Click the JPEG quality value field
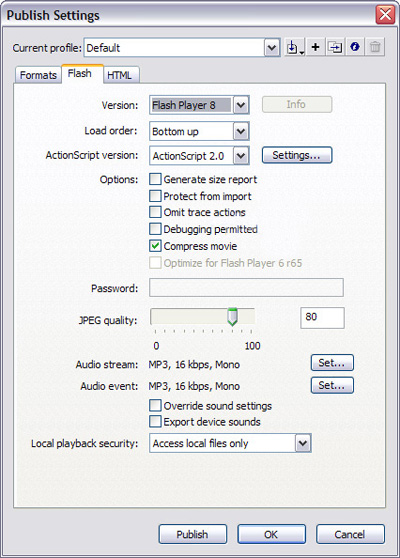 click(322, 317)
